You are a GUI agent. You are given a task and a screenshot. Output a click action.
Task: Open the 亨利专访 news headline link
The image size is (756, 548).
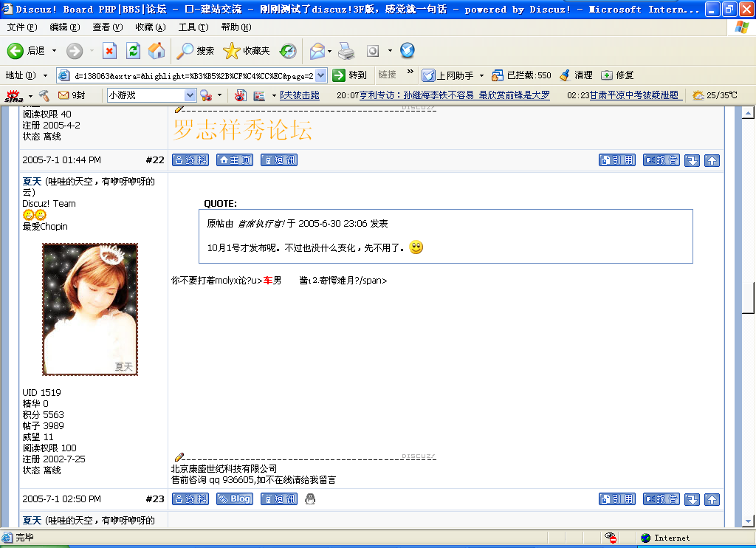coord(455,95)
